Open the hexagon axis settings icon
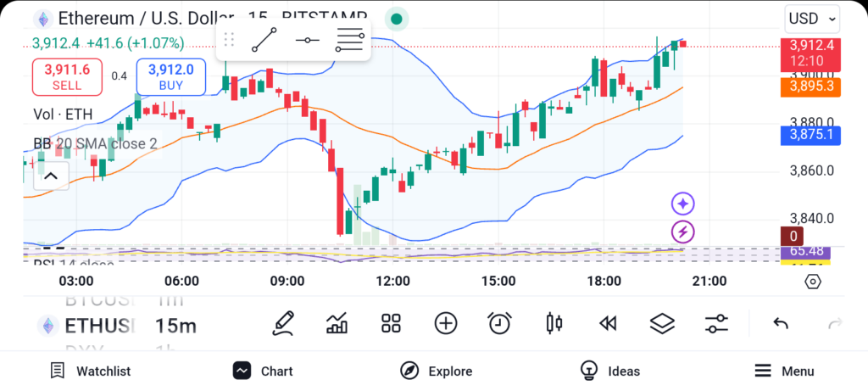The image size is (868, 391). [812, 282]
